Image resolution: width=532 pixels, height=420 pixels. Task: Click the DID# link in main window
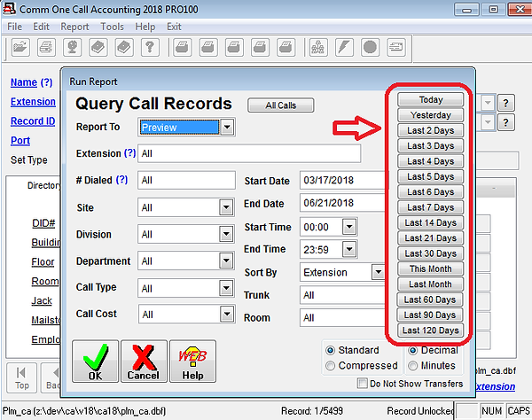click(43, 223)
